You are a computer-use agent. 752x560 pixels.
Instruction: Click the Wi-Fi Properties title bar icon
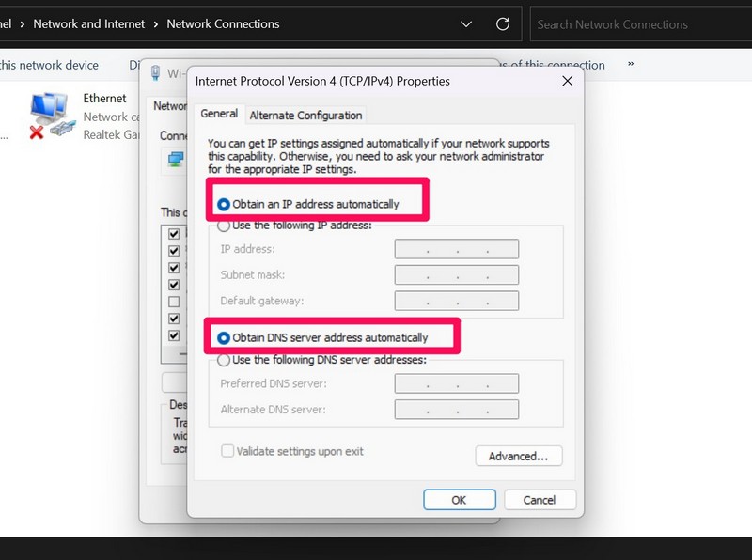click(x=155, y=73)
